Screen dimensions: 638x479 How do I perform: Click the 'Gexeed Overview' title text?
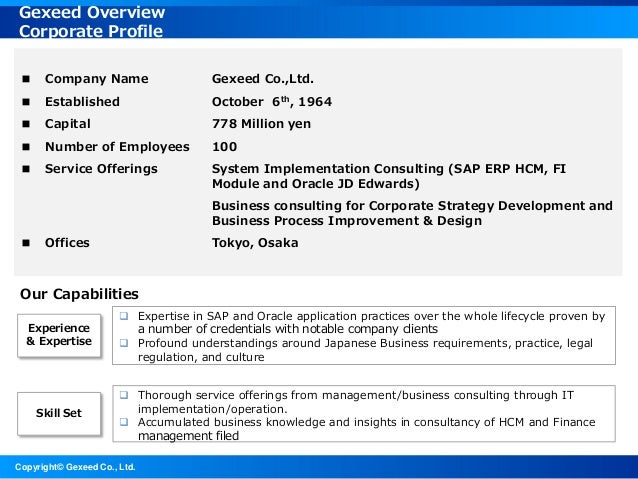tap(92, 12)
